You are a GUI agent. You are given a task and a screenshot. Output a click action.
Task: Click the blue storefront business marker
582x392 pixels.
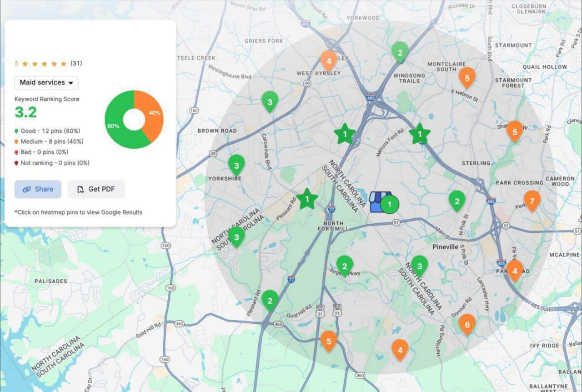click(380, 201)
